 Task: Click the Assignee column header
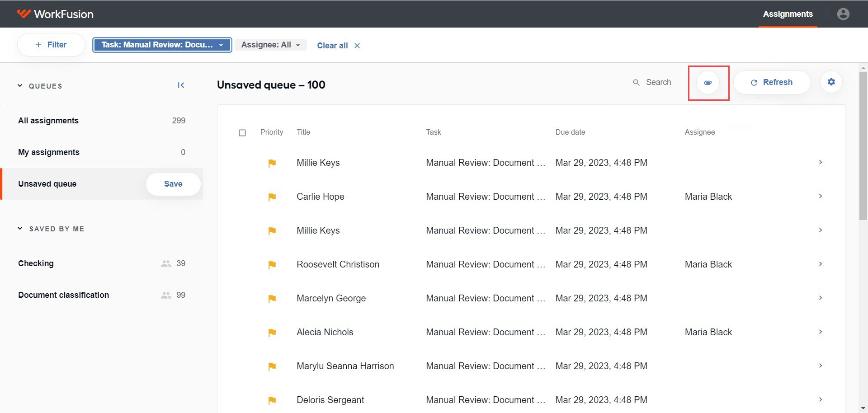pos(700,132)
